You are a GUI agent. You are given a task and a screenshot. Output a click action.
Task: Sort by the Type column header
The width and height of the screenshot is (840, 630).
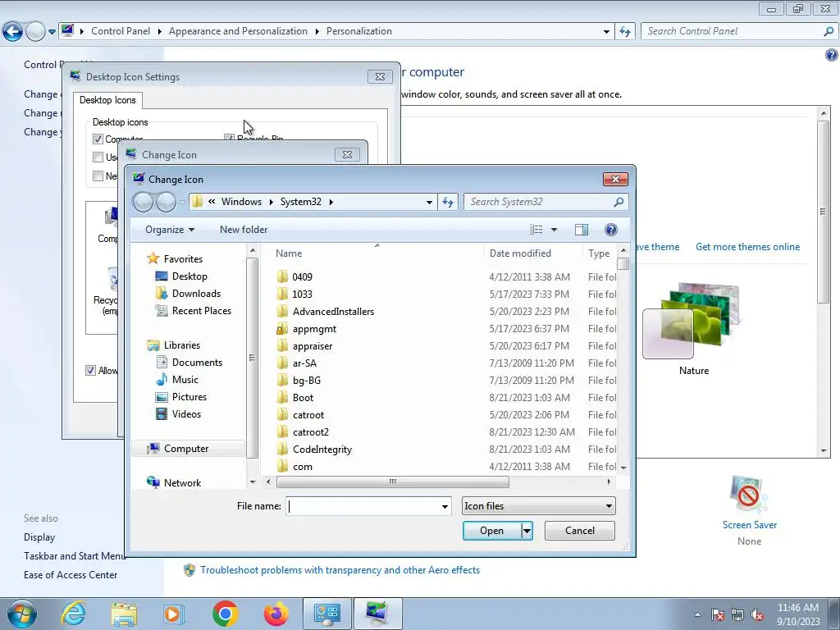(599, 253)
